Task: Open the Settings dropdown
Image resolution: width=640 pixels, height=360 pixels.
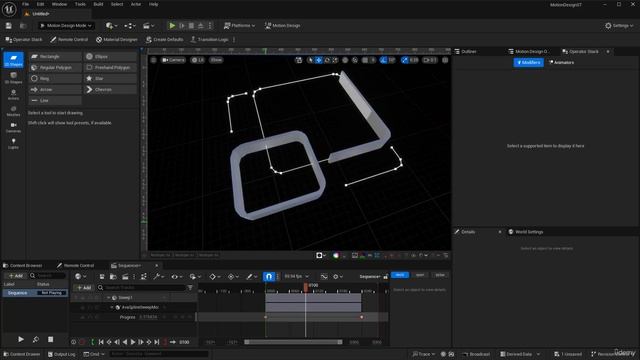Action: [x=619, y=26]
